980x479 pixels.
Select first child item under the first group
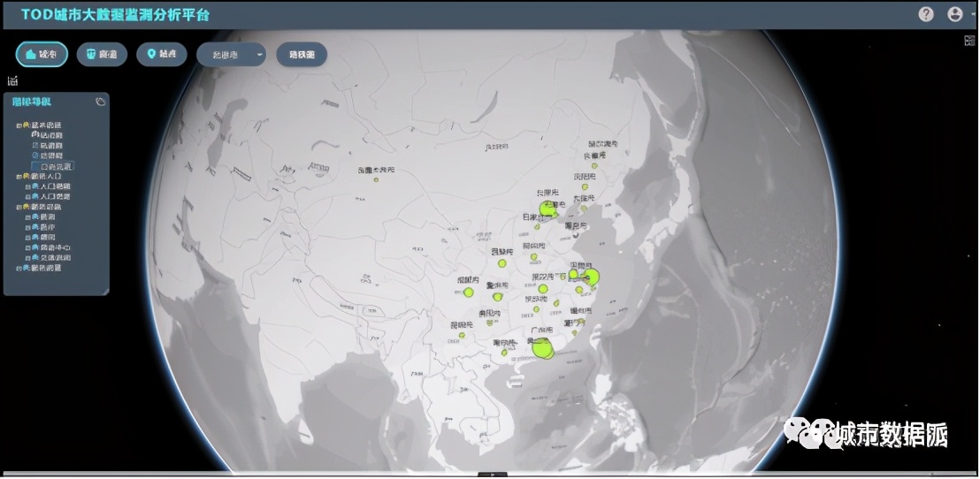click(48, 135)
